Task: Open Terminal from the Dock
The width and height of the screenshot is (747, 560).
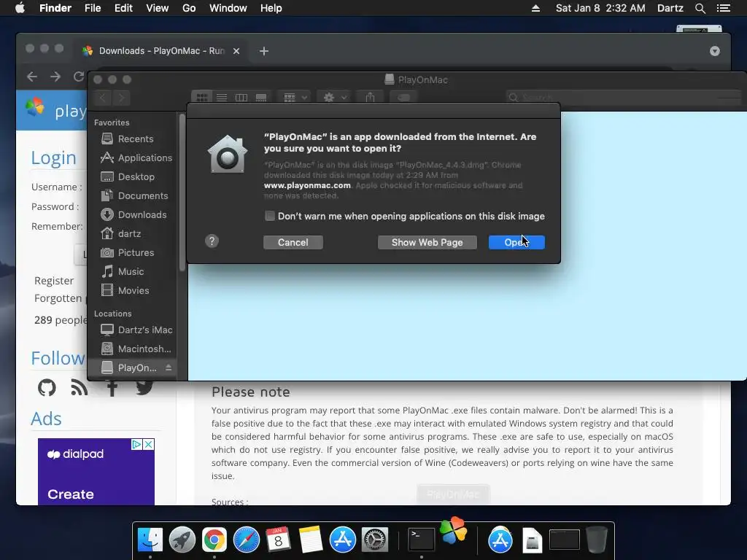Action: point(422,540)
